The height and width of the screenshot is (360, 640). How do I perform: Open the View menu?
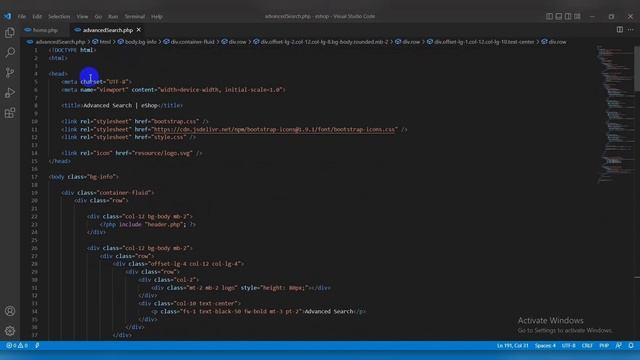pos(82,17)
